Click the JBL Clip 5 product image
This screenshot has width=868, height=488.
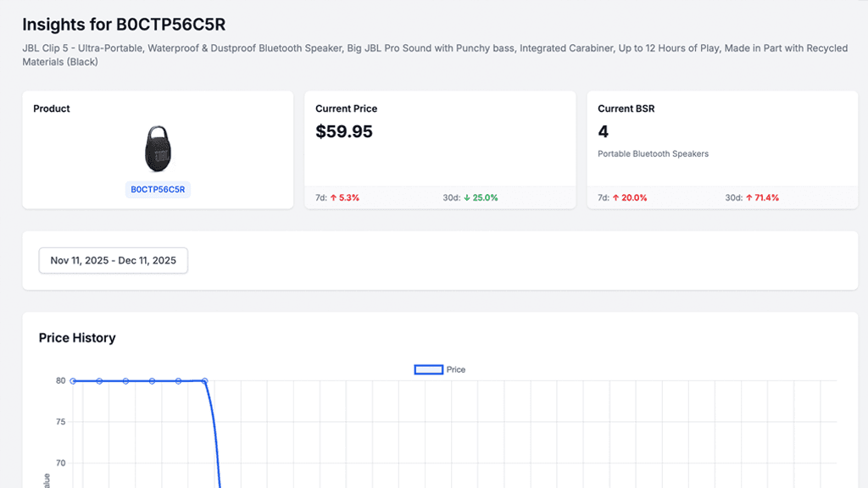coord(158,149)
